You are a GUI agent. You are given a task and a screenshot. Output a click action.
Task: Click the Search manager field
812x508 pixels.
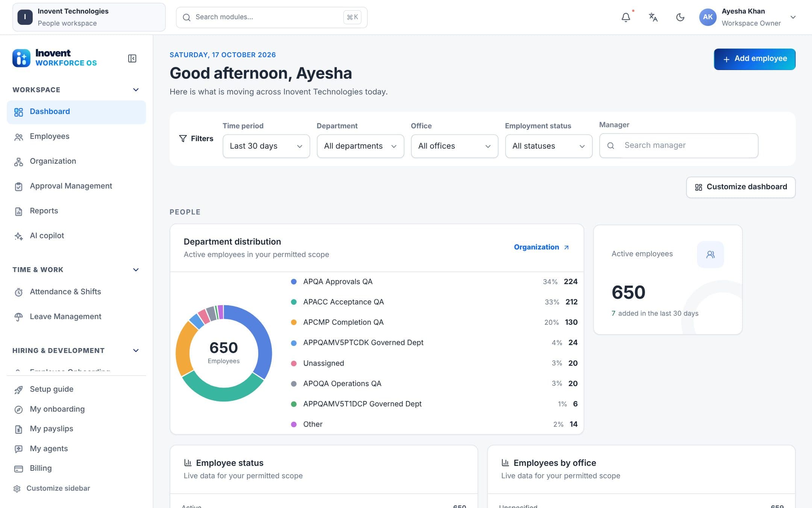coord(679,145)
